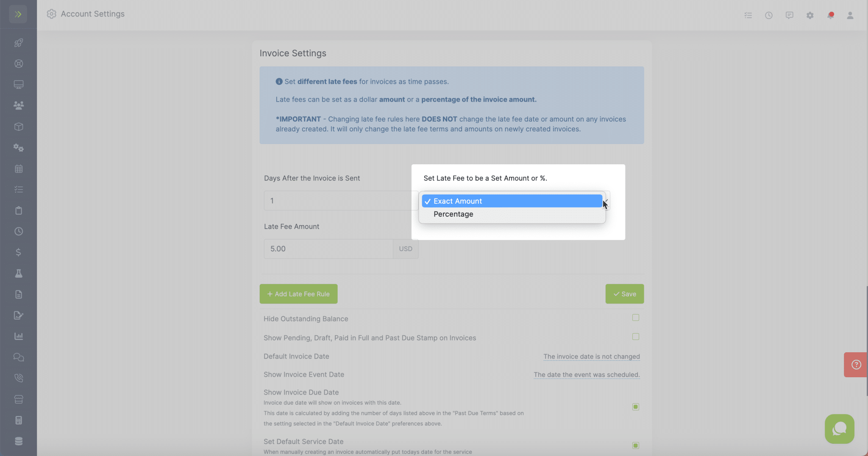Open the rocket launch icon in sidebar

click(19, 42)
